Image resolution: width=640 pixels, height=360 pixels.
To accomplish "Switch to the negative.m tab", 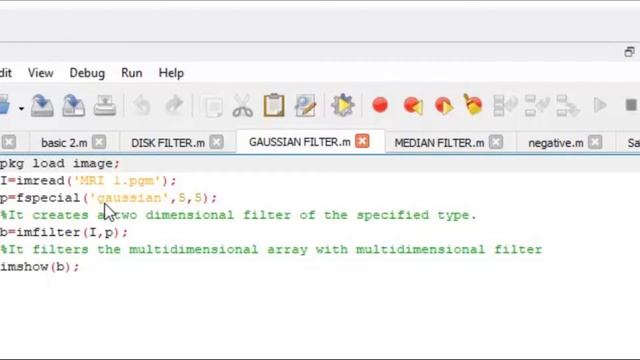I will click(556, 143).
